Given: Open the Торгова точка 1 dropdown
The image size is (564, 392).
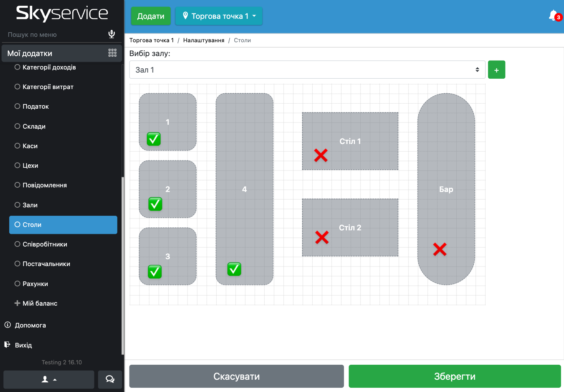Looking at the screenshot, I should [219, 16].
